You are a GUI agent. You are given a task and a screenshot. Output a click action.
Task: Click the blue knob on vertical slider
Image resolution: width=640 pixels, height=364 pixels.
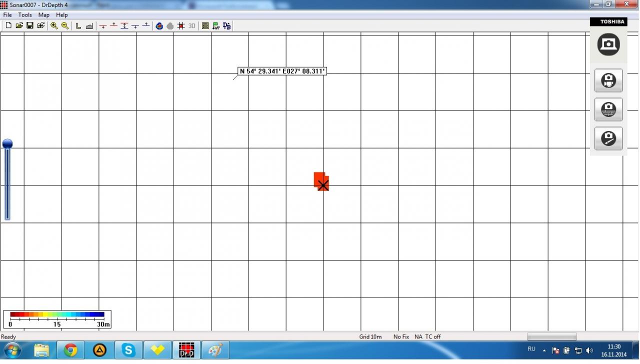(x=7, y=144)
